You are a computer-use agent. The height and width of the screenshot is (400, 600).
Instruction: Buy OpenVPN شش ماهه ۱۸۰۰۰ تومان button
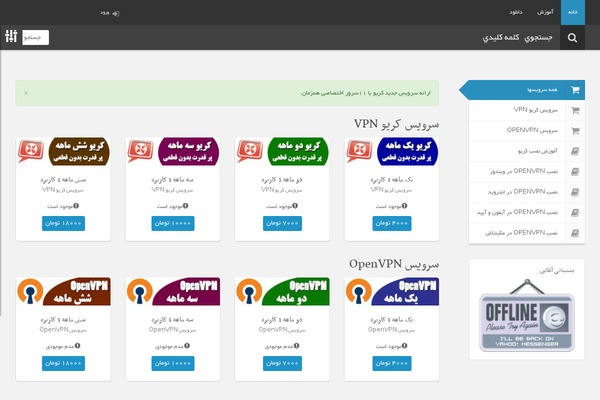(64, 364)
